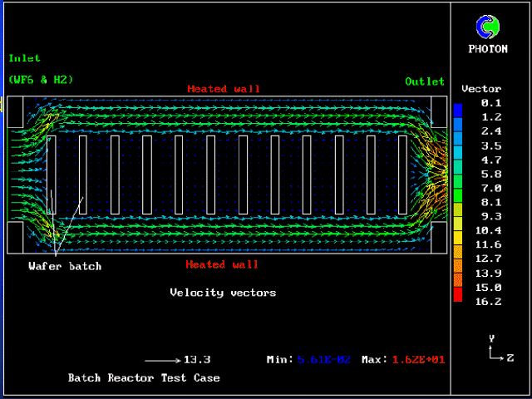
Task: Click the Vector legend heading
Action: 481,88
